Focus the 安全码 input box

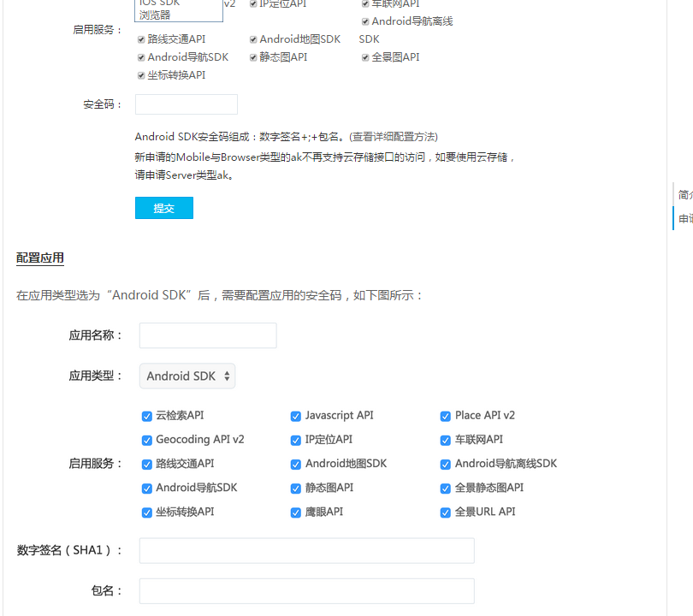(x=186, y=104)
